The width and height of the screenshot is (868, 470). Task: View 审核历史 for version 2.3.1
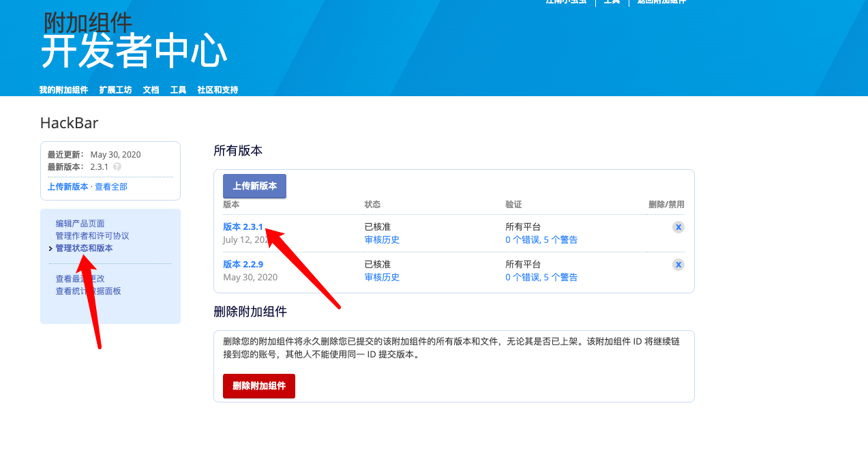[x=382, y=239]
